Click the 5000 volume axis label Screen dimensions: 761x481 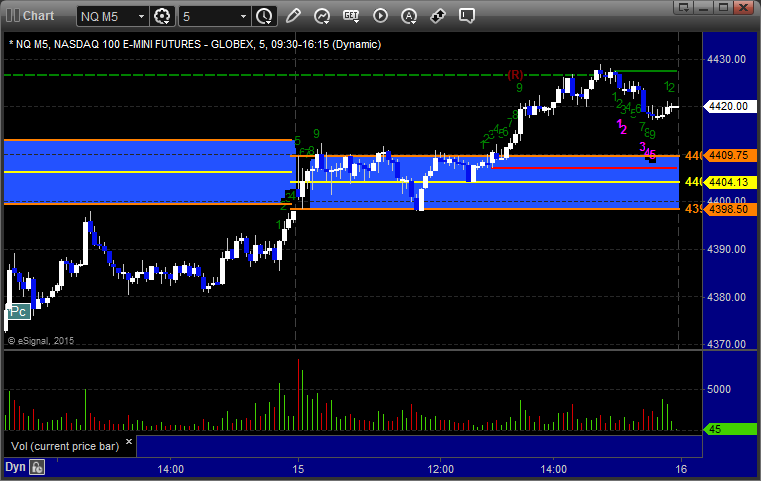coord(719,389)
